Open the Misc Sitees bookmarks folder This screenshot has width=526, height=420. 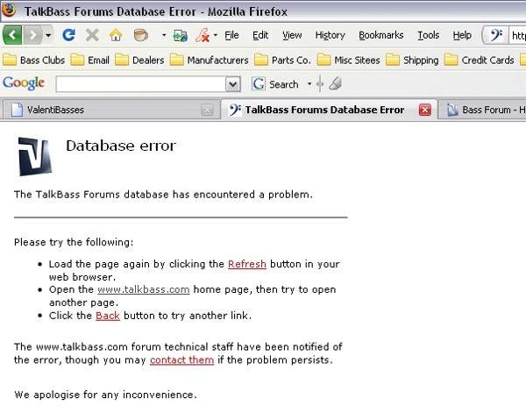(348, 60)
